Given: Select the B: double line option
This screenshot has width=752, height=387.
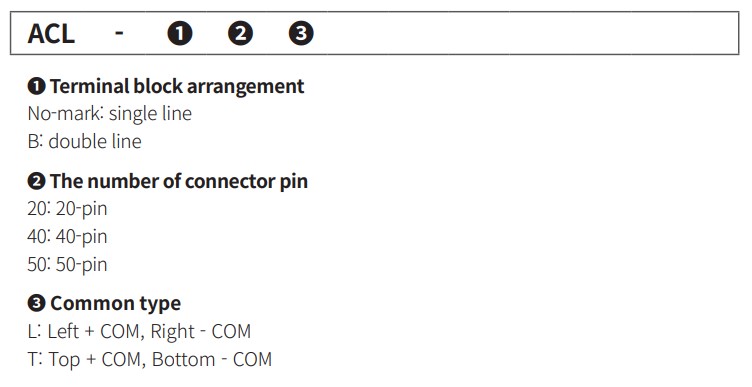Looking at the screenshot, I should [84, 141].
